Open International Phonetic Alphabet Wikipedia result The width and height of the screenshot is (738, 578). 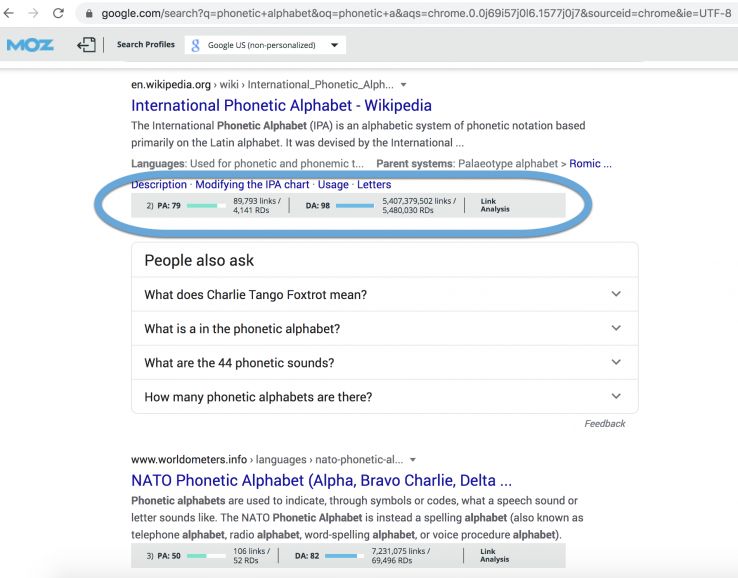[x=281, y=105]
